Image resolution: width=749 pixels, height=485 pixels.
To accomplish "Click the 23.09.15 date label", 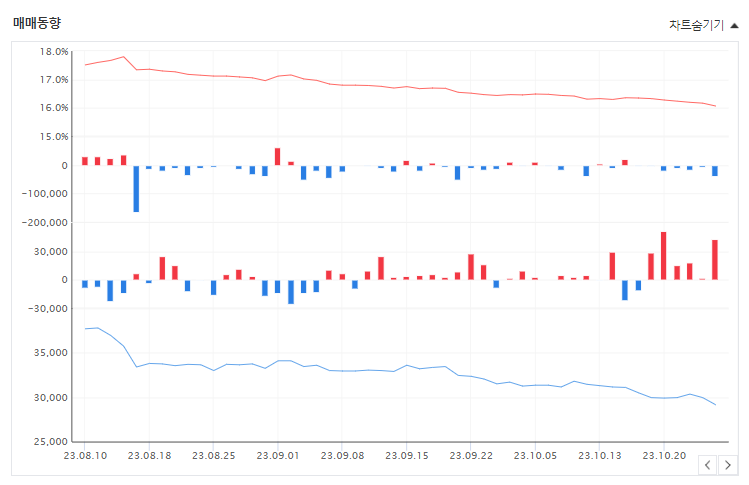I will point(407,455).
